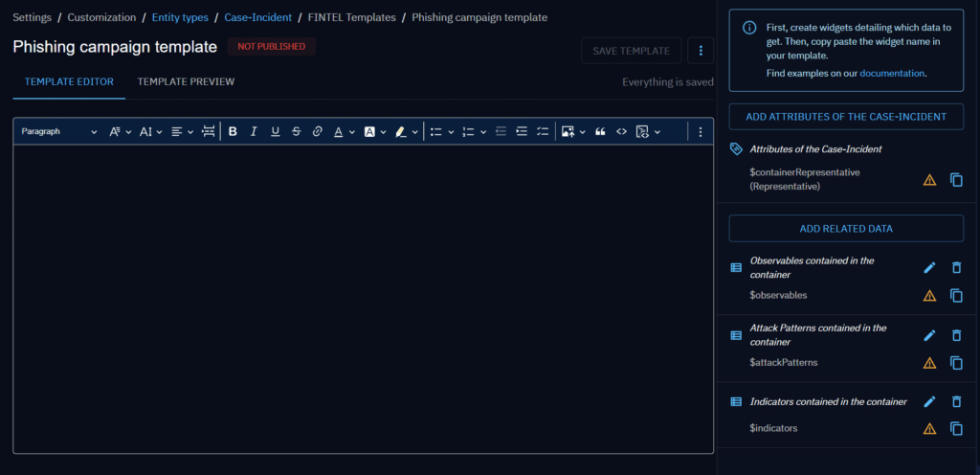
Task: Insert a to-do checklist
Action: pyautogui.click(x=543, y=132)
